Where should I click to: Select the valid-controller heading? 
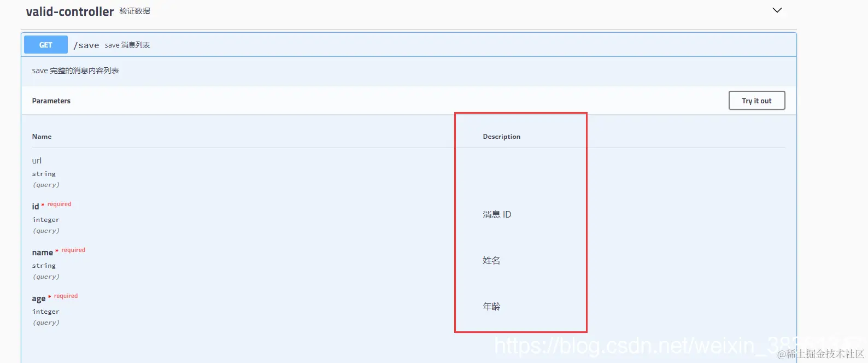pyautogui.click(x=70, y=11)
